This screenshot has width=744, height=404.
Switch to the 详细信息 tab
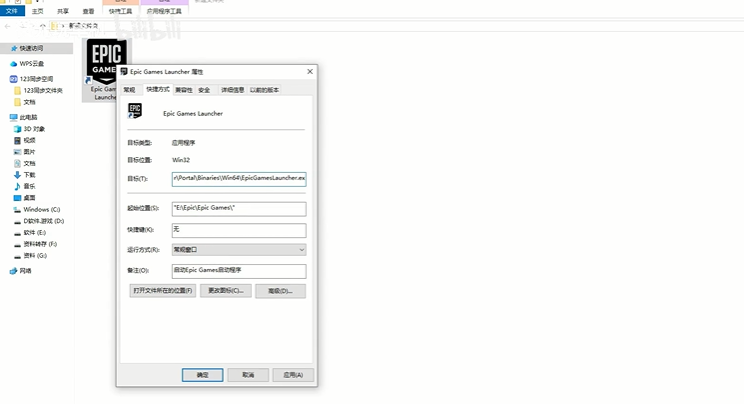click(x=232, y=89)
